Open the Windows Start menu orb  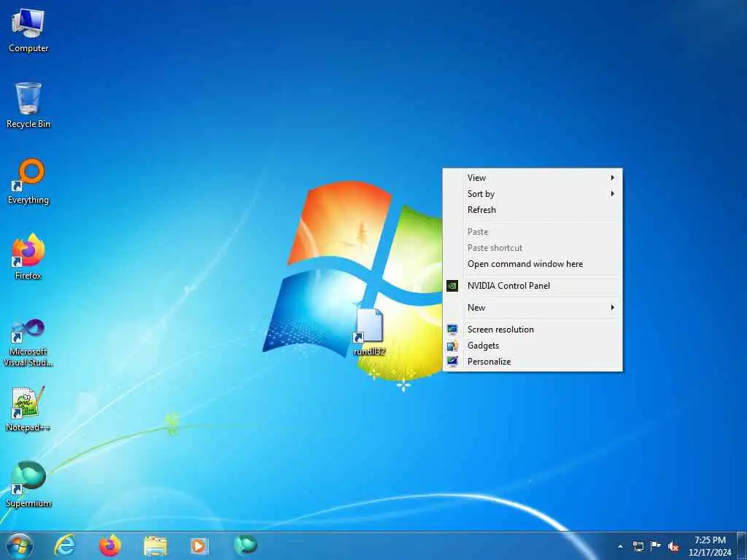[x=20, y=545]
